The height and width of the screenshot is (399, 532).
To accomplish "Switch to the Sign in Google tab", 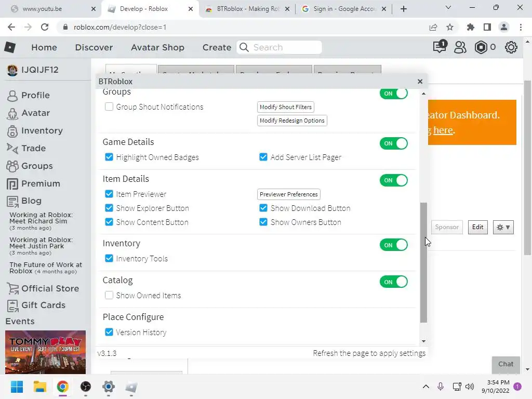I will pos(344,9).
